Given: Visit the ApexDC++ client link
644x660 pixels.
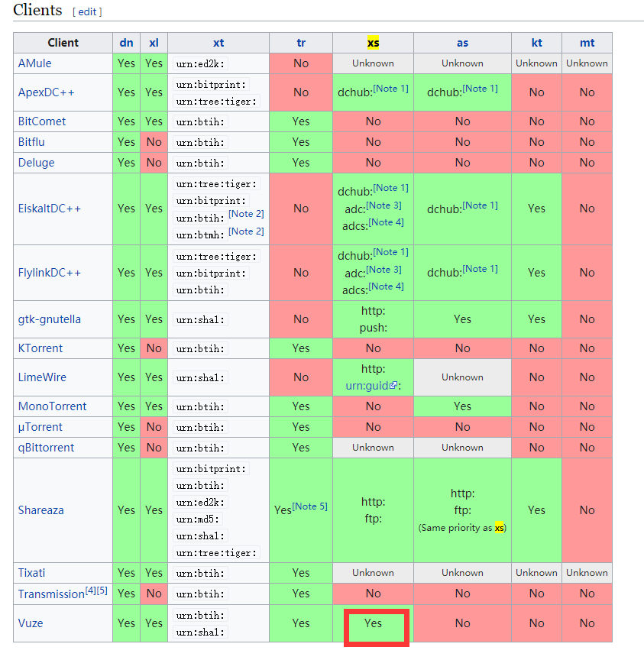Looking at the screenshot, I should (47, 92).
